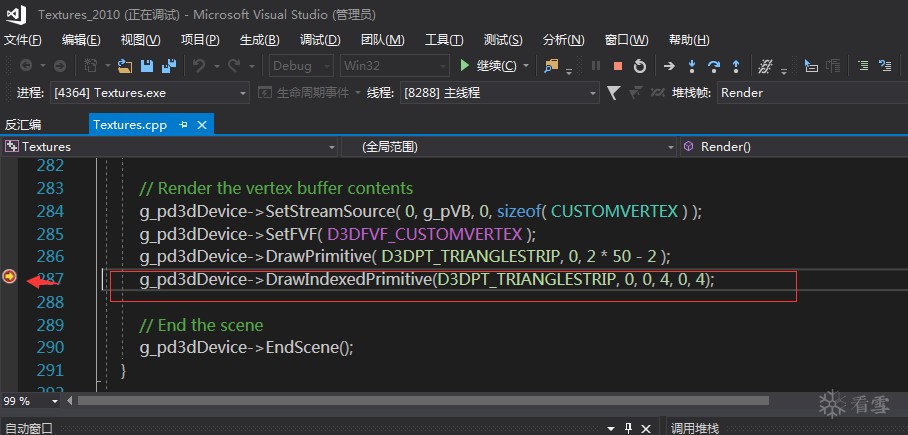
Task: Click the comment out selected lines icon
Action: 885,65
